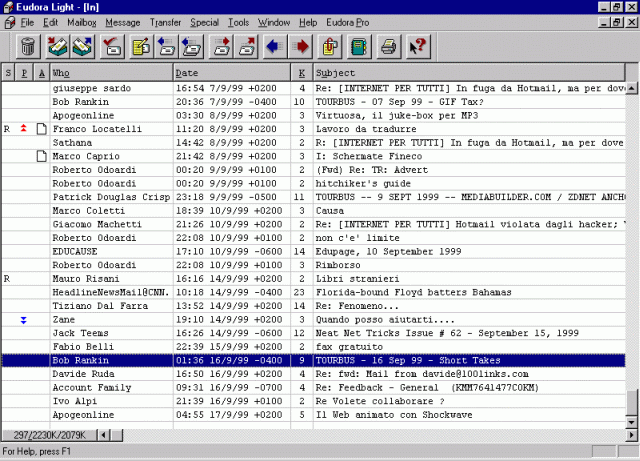Sort by the Date column header
The width and height of the screenshot is (640, 461).
pos(232,73)
